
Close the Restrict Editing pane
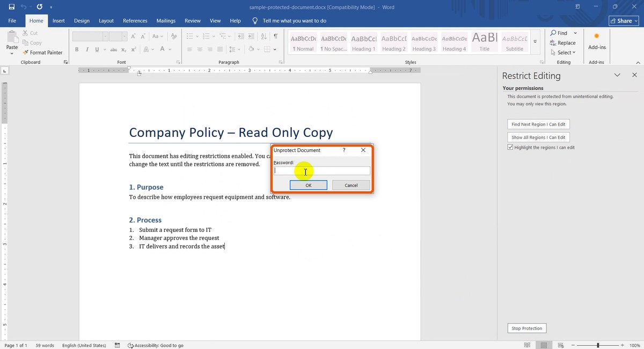pyautogui.click(x=635, y=76)
